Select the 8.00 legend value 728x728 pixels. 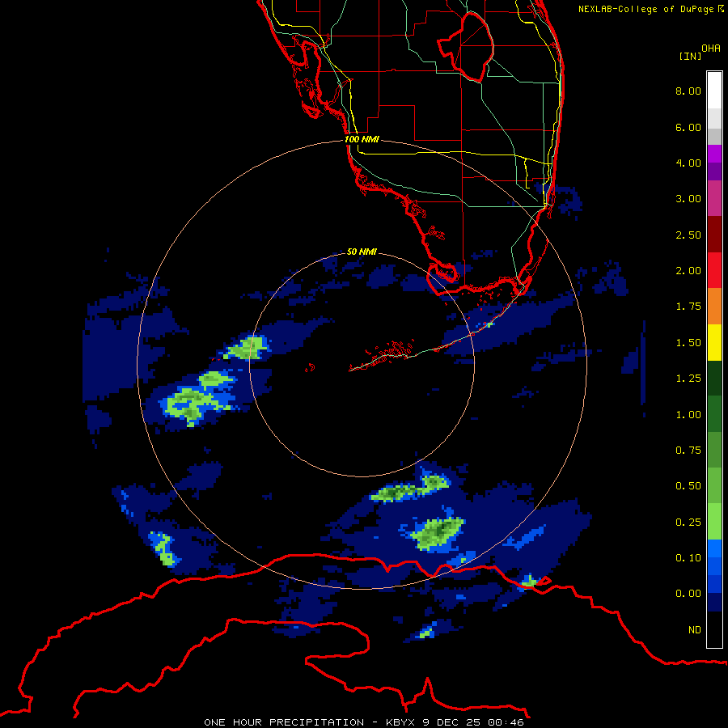click(688, 91)
